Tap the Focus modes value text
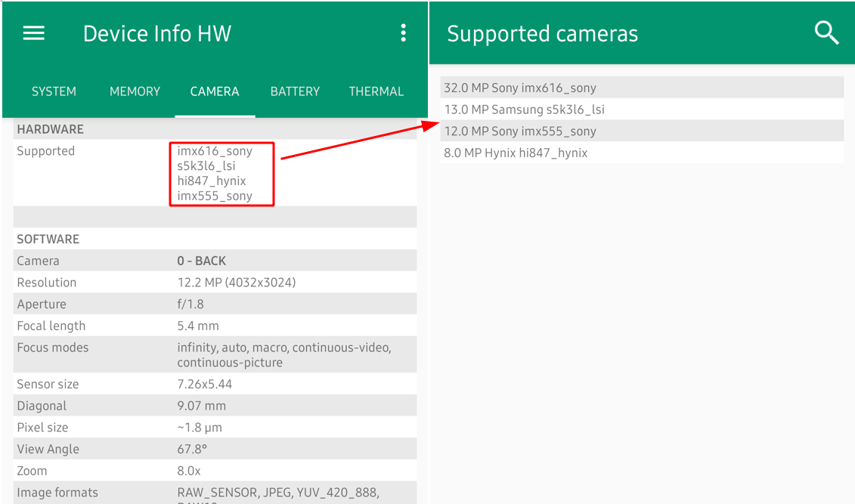 click(284, 354)
